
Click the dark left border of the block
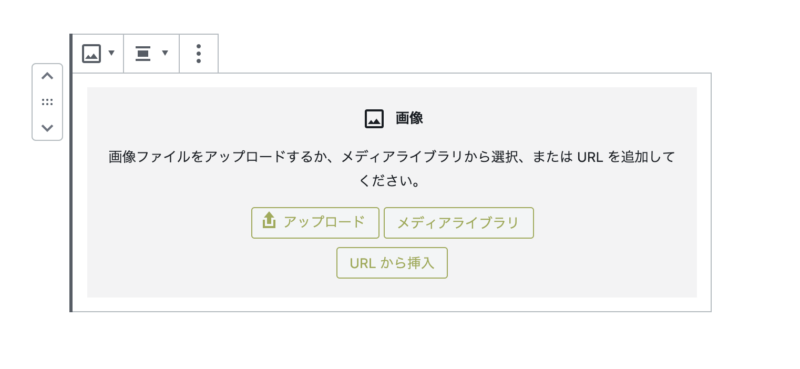pos(71,173)
